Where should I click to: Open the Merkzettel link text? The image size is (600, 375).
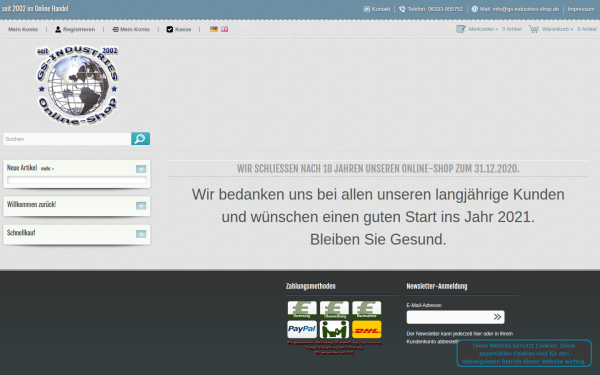coord(483,29)
